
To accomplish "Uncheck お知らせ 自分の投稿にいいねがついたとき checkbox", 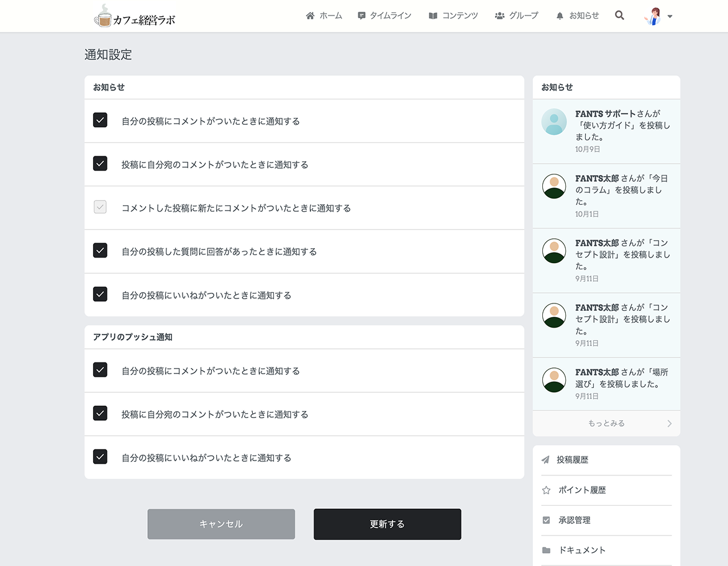I will (100, 294).
